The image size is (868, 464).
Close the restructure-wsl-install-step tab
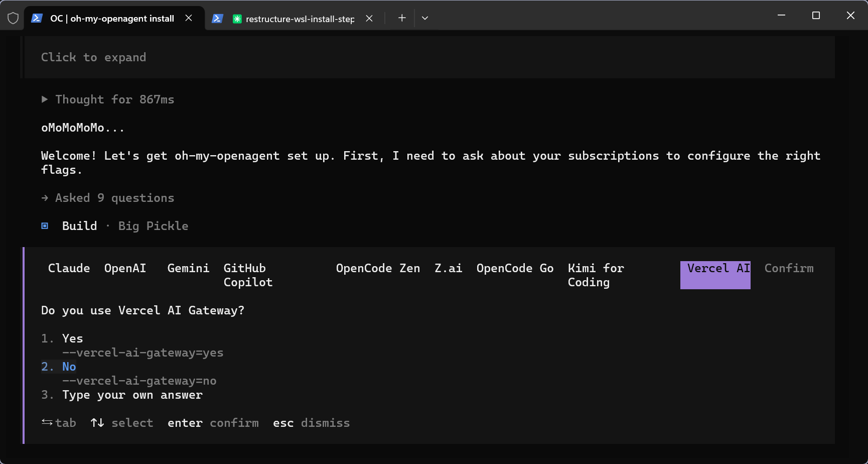tap(369, 19)
